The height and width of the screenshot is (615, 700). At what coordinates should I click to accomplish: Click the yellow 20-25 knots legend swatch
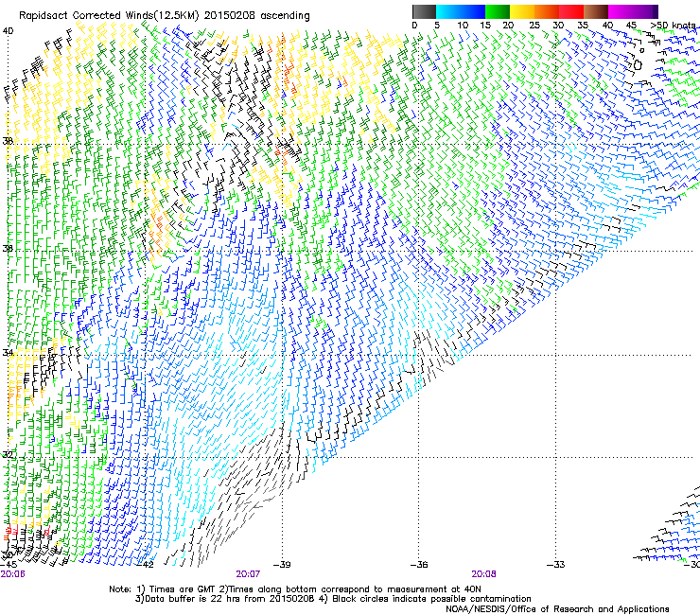click(522, 11)
